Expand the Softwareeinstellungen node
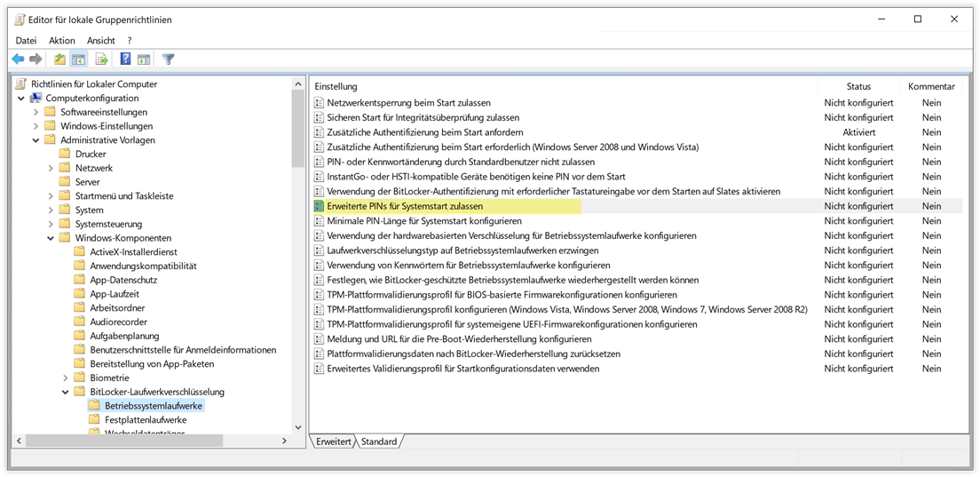 pos(36,112)
